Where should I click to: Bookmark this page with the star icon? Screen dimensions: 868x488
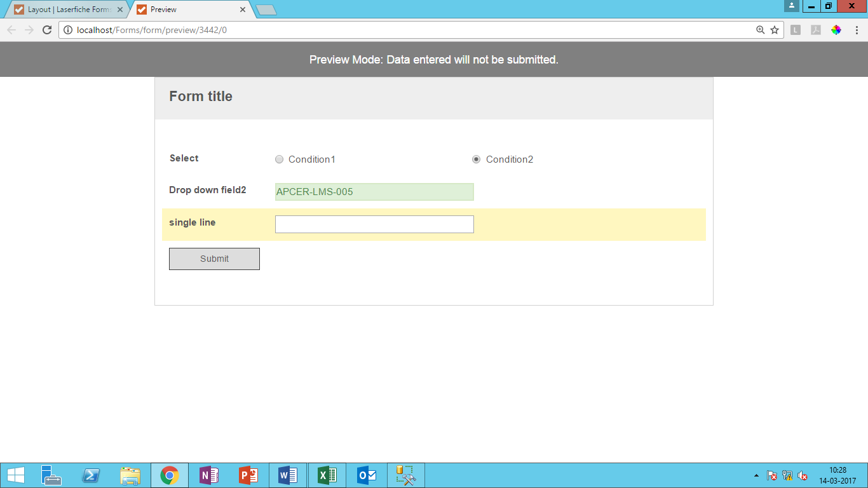775,30
